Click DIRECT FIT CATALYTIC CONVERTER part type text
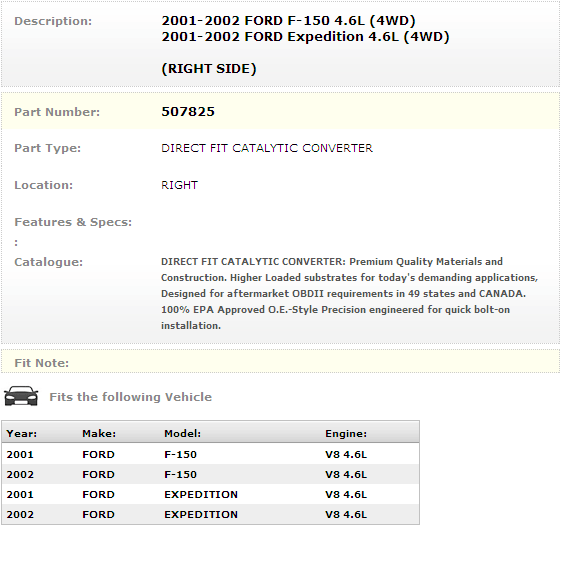The height and width of the screenshot is (588, 570). [267, 148]
